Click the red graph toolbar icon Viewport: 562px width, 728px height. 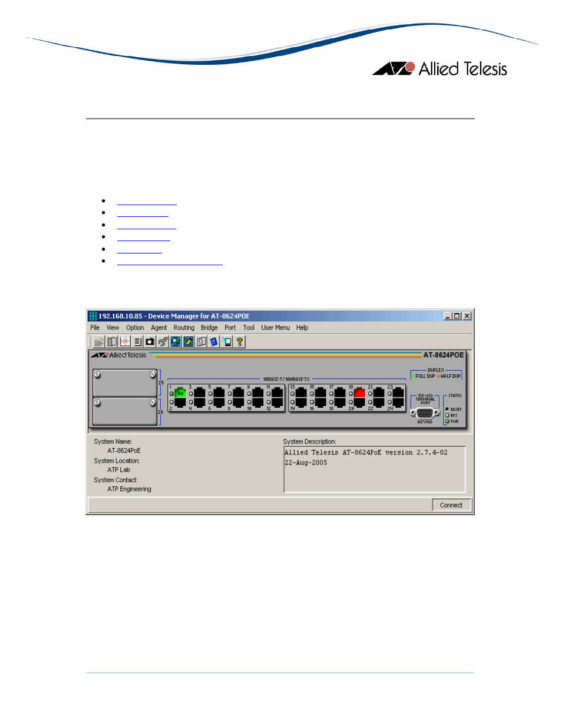coord(125,341)
